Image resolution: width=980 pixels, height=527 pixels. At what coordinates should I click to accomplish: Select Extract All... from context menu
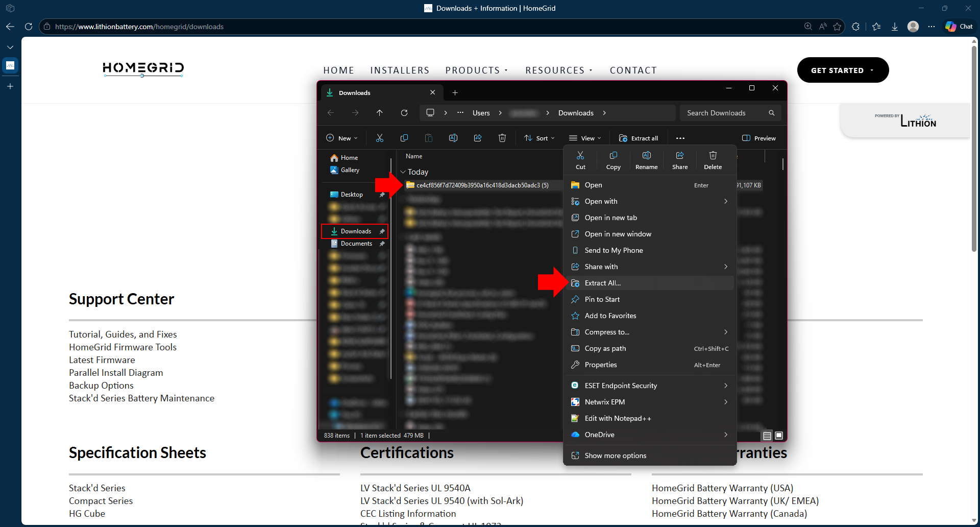click(x=650, y=283)
